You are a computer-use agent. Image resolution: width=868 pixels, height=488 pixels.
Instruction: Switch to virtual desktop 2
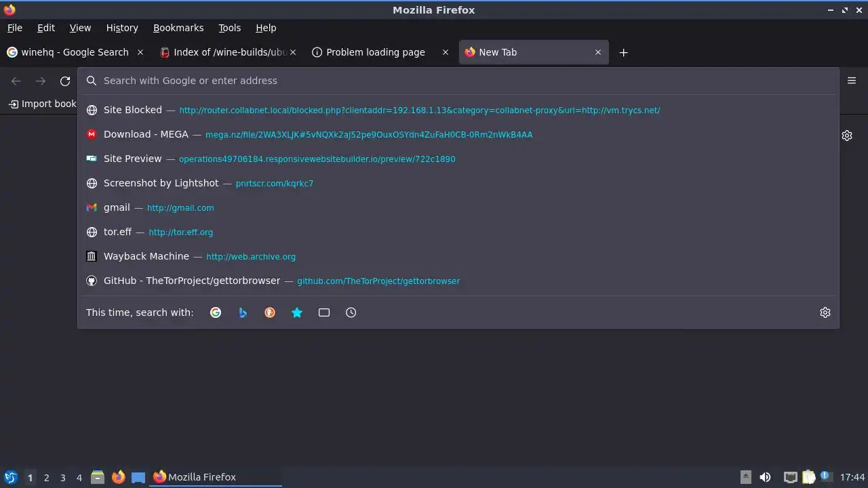46,477
